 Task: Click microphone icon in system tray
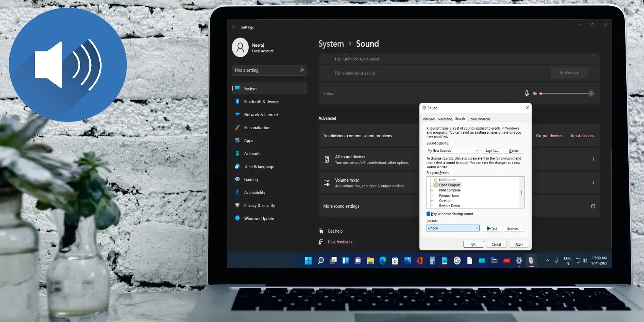click(557, 261)
